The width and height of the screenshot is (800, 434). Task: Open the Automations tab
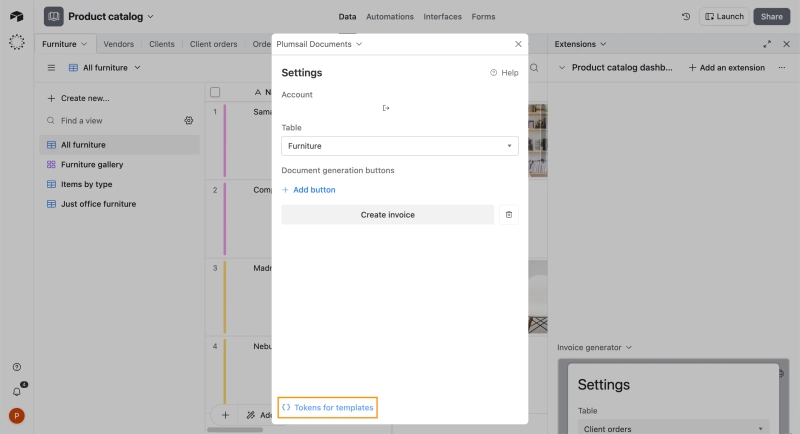coord(390,16)
